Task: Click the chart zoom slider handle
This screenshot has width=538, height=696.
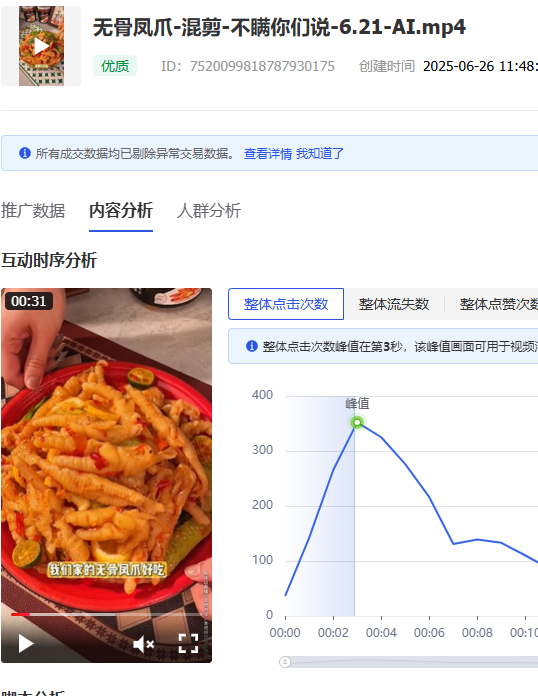Action: pyautogui.click(x=285, y=662)
